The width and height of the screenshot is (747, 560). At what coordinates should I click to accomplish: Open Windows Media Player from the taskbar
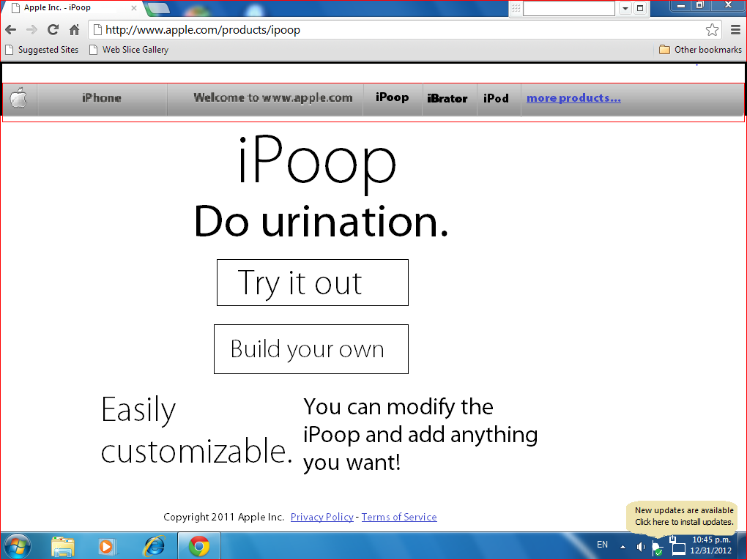click(107, 546)
